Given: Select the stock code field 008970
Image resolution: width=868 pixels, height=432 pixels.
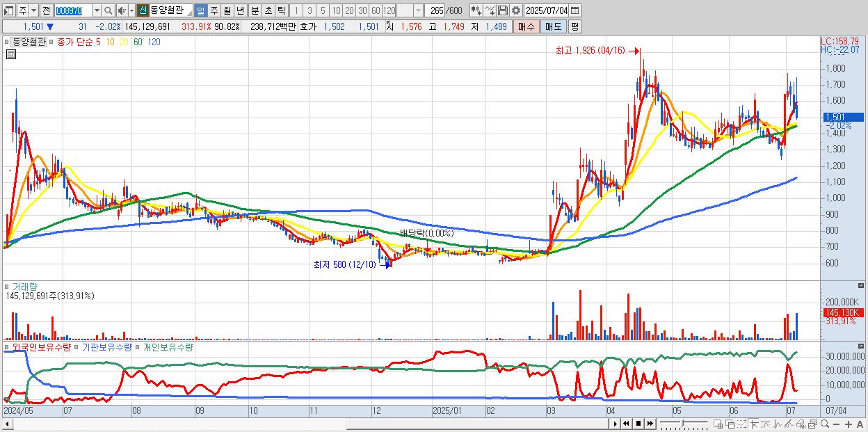Looking at the screenshot, I should pos(72,11).
